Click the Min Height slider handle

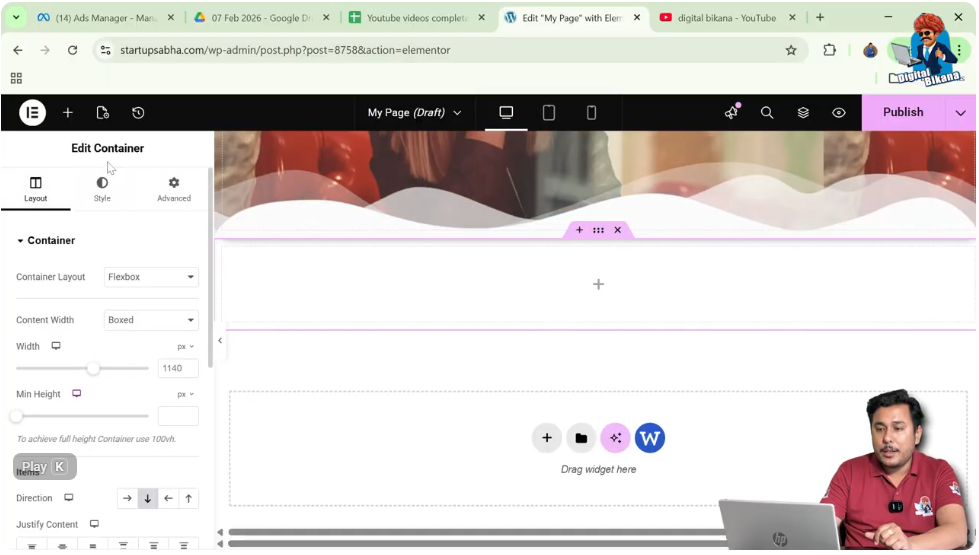[x=16, y=416]
